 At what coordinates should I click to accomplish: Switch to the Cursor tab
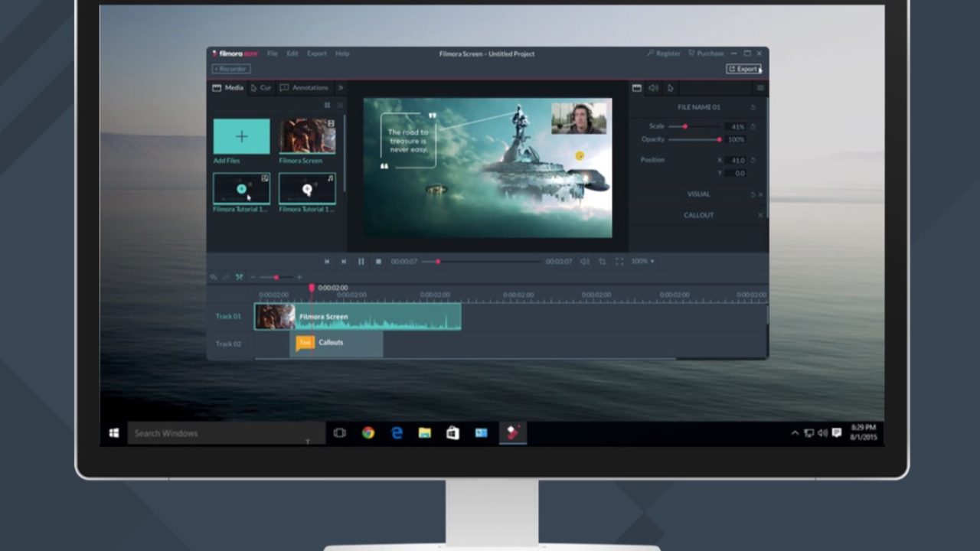click(261, 88)
